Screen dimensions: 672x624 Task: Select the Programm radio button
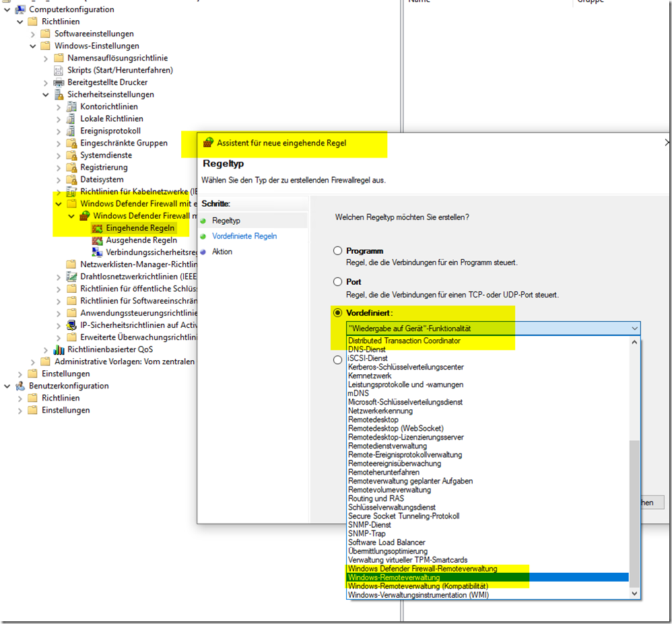pos(338,250)
